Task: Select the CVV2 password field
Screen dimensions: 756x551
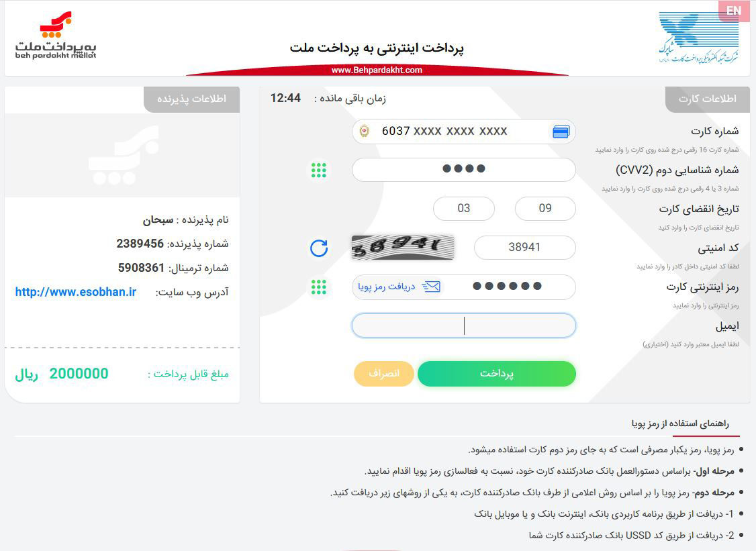Action: (x=464, y=169)
